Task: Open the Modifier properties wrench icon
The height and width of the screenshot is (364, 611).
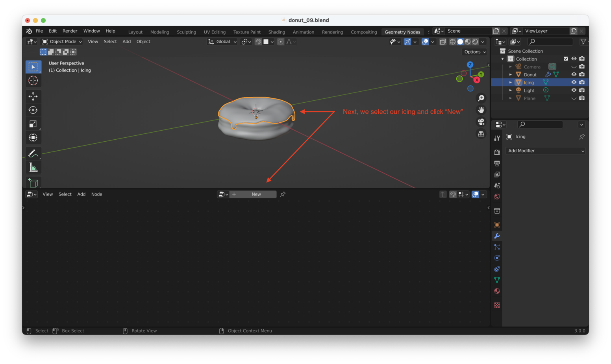Action: [x=497, y=236]
